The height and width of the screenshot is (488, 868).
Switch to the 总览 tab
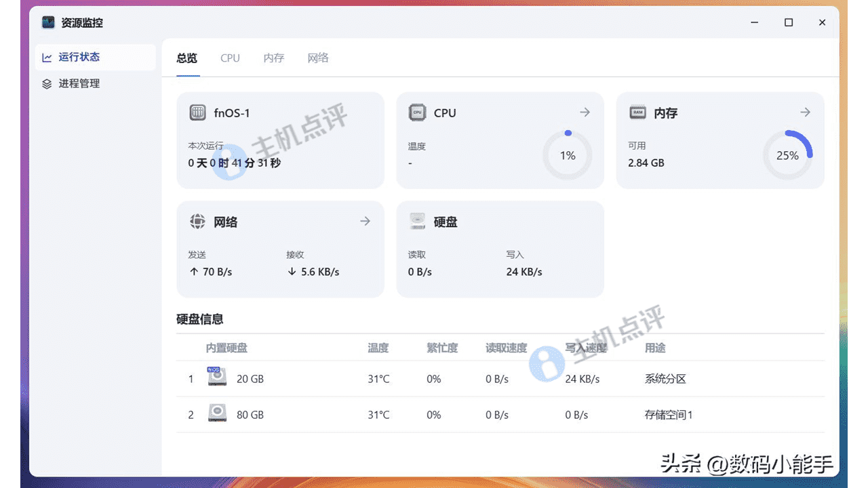pyautogui.click(x=186, y=58)
